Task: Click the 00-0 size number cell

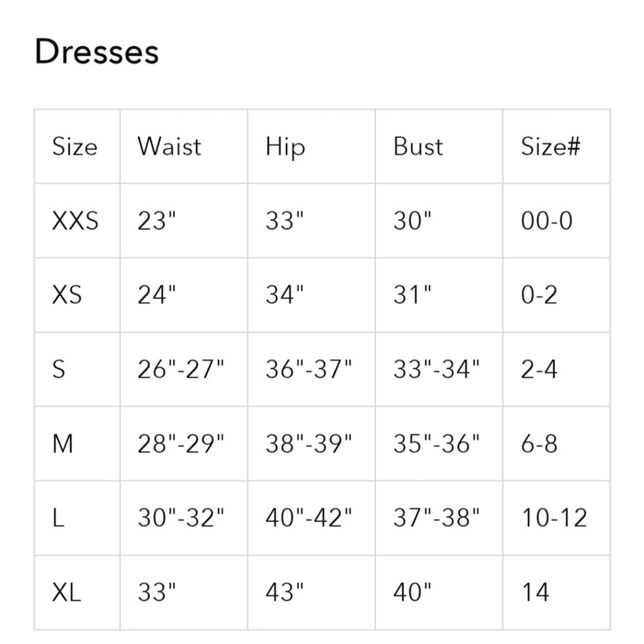Action: tap(547, 221)
